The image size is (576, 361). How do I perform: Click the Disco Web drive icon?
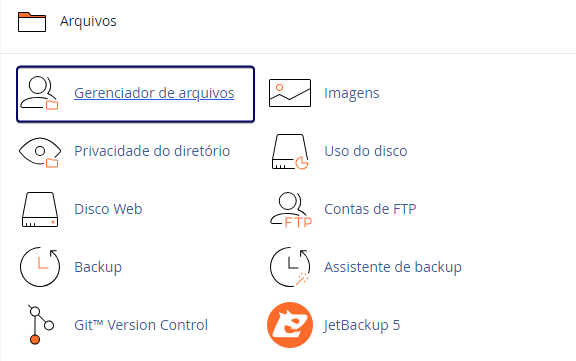(x=40, y=209)
